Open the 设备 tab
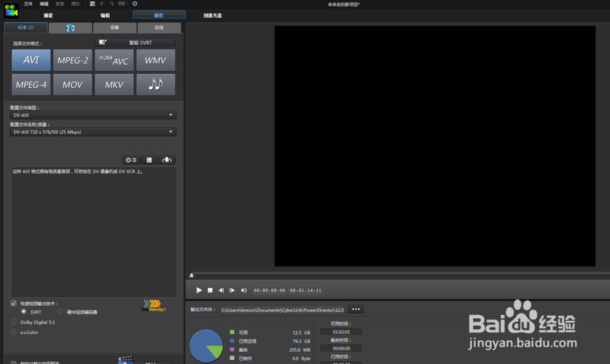Viewport: 610px width, 364px height. [115, 27]
